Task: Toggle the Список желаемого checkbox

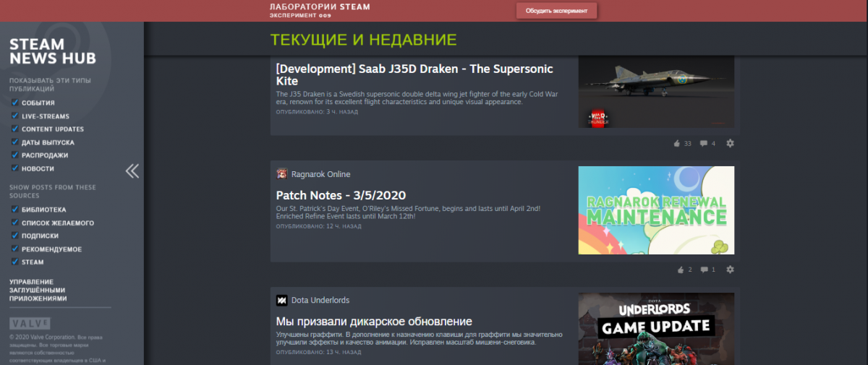Action: point(14,223)
